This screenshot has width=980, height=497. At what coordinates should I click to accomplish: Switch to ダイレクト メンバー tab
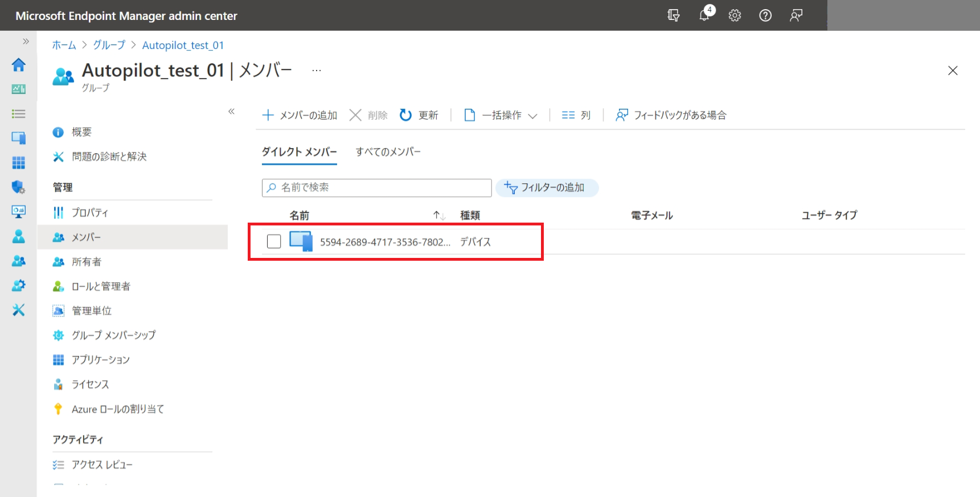pos(300,152)
